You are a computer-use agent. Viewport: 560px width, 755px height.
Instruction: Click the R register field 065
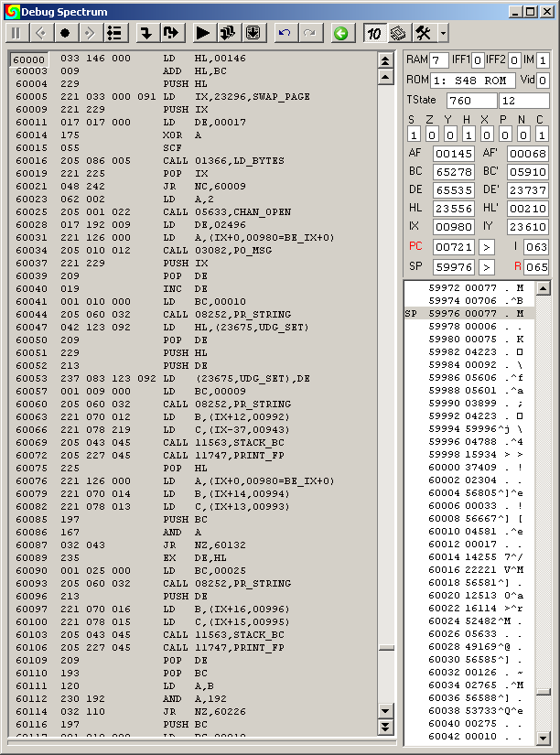[x=536, y=267]
